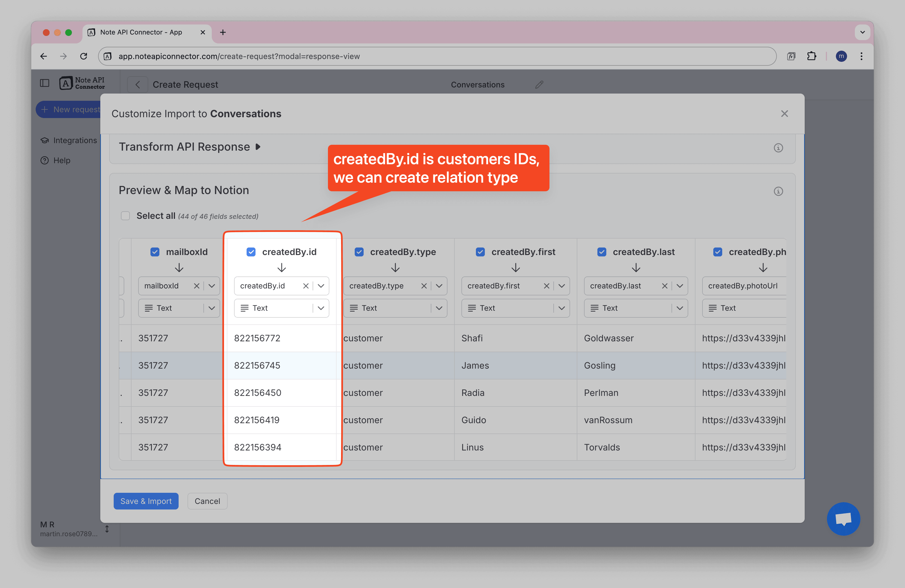Clear the createdBy.first mapping

(546, 286)
